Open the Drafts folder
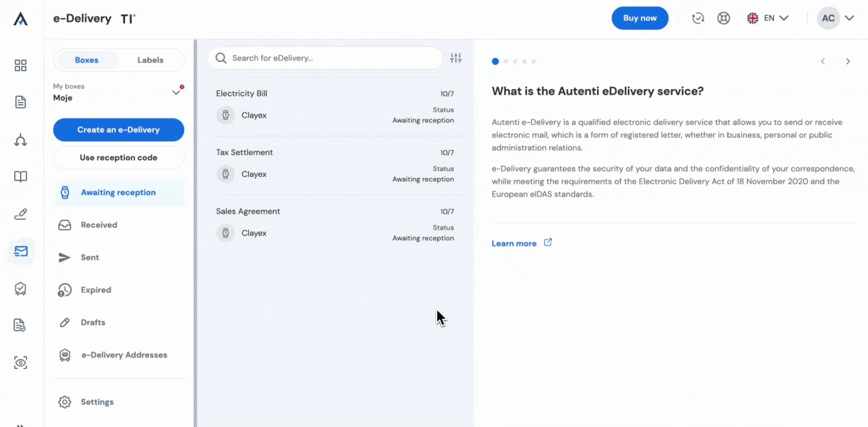 click(x=93, y=323)
